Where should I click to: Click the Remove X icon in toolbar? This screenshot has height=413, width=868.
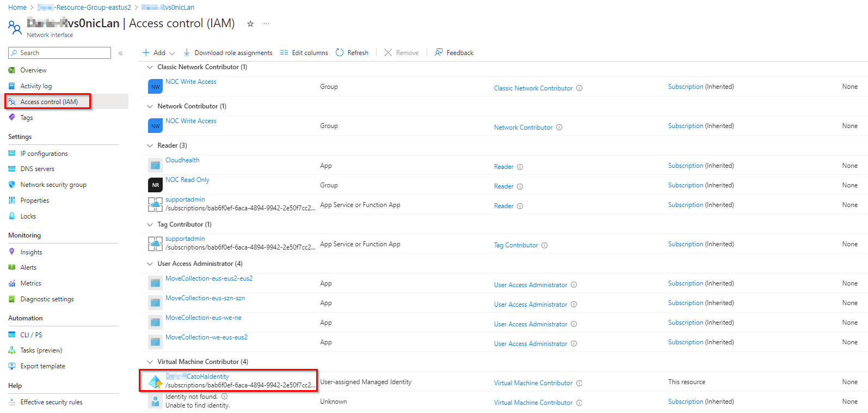tap(388, 52)
